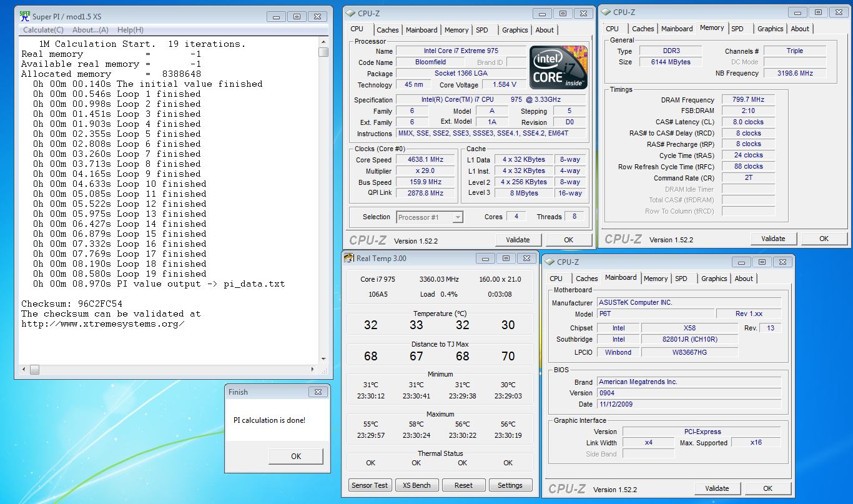Viewport: 853px width, 504px height.
Task: Select Memory tab in CPU window
Action: [456, 30]
